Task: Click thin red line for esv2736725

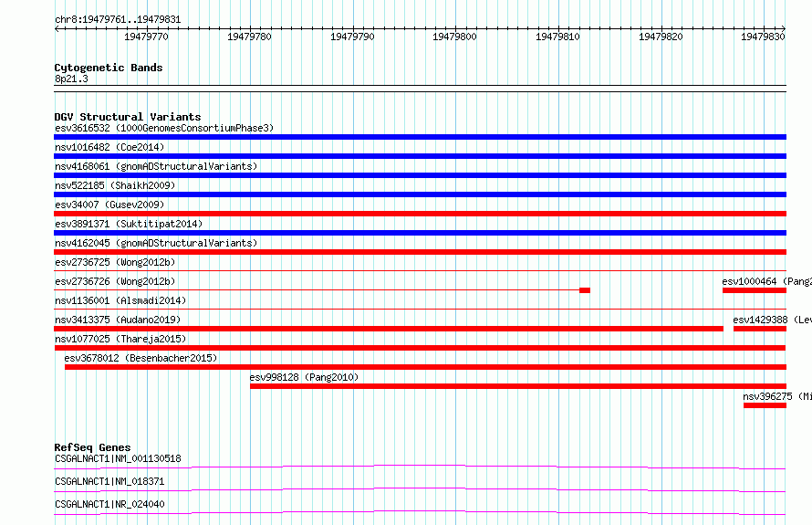Action: (420, 270)
